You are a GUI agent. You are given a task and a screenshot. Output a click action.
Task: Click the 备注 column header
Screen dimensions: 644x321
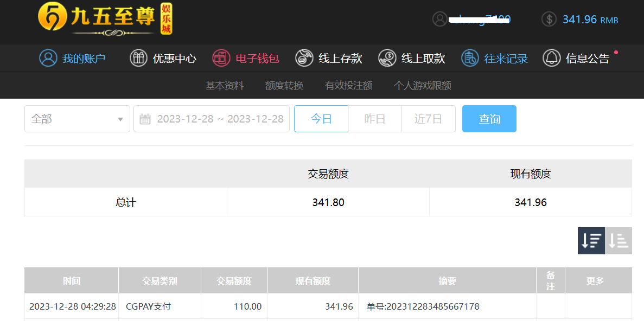tap(551, 281)
